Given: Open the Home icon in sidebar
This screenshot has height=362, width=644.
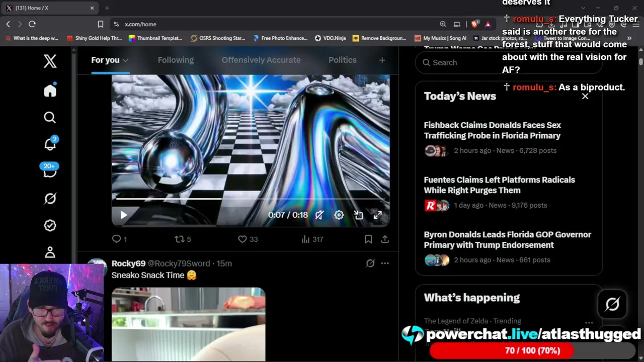Looking at the screenshot, I should [x=50, y=90].
